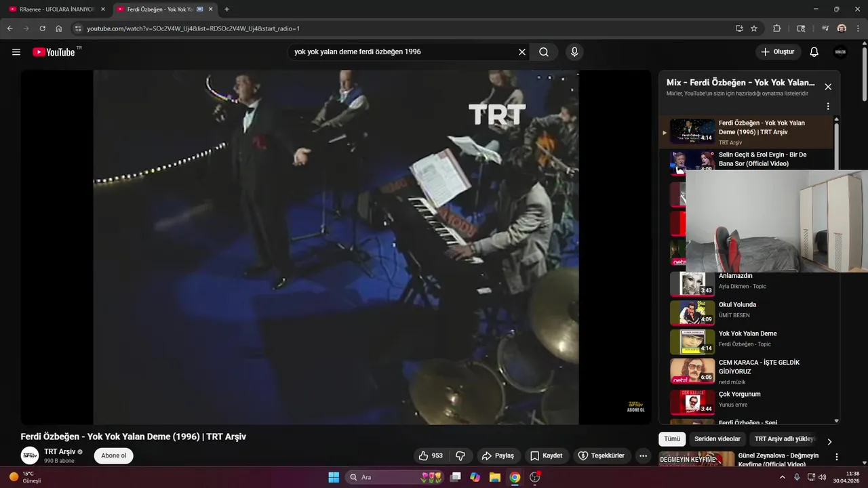Open Teşekkürler thanks button
Screen dimensions: 868x488
click(x=602, y=455)
